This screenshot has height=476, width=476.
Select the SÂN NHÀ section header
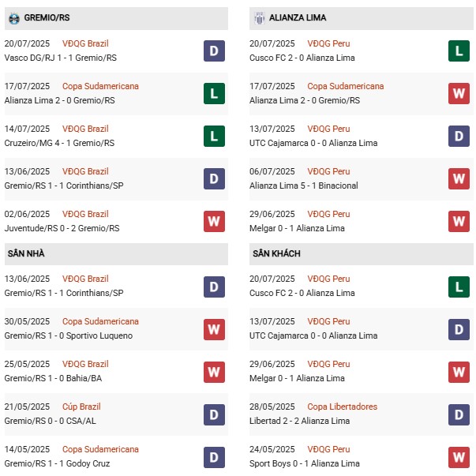point(24,253)
